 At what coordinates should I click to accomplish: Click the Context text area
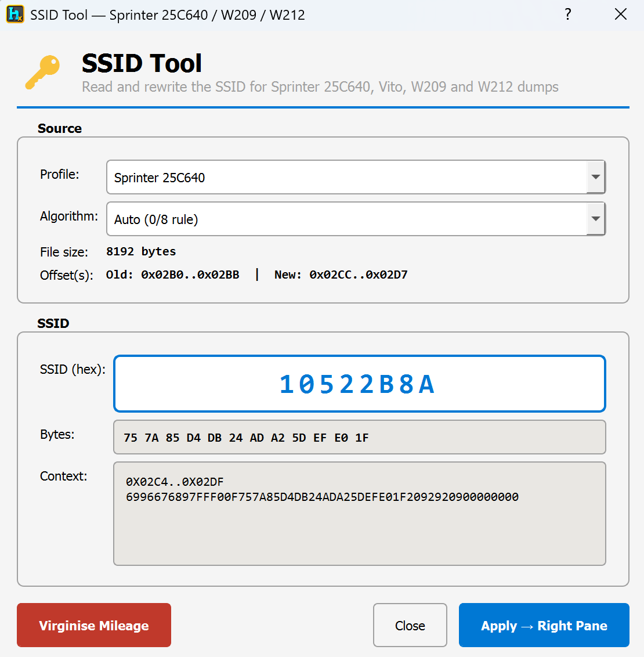[x=360, y=514]
